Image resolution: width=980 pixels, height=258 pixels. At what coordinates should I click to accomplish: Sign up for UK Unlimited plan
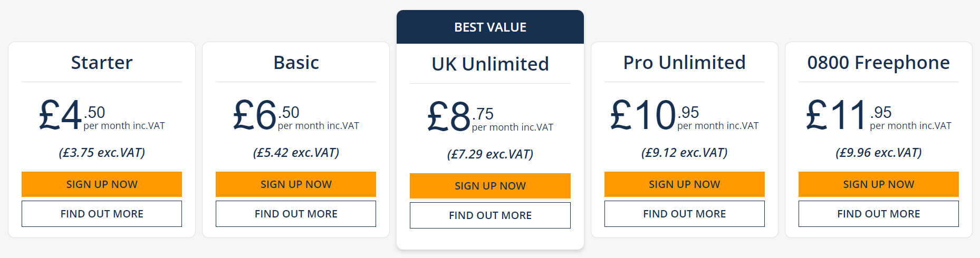click(x=490, y=186)
